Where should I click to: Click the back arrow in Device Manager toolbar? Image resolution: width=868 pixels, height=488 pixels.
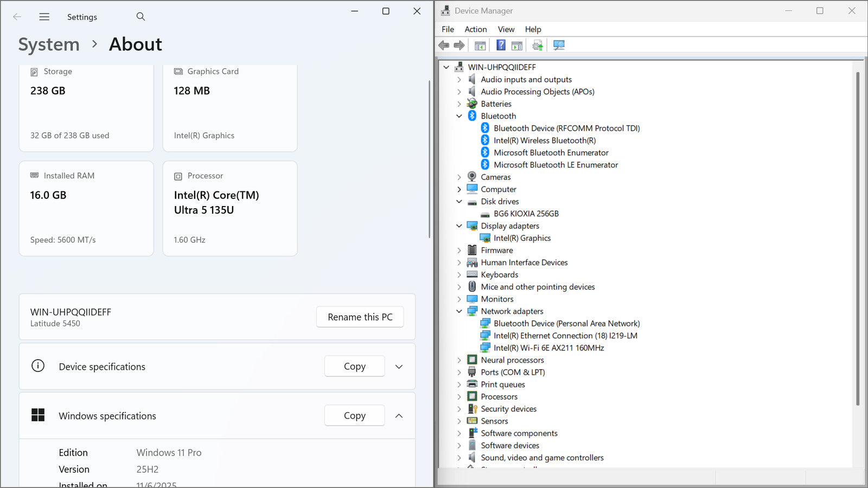444,46
